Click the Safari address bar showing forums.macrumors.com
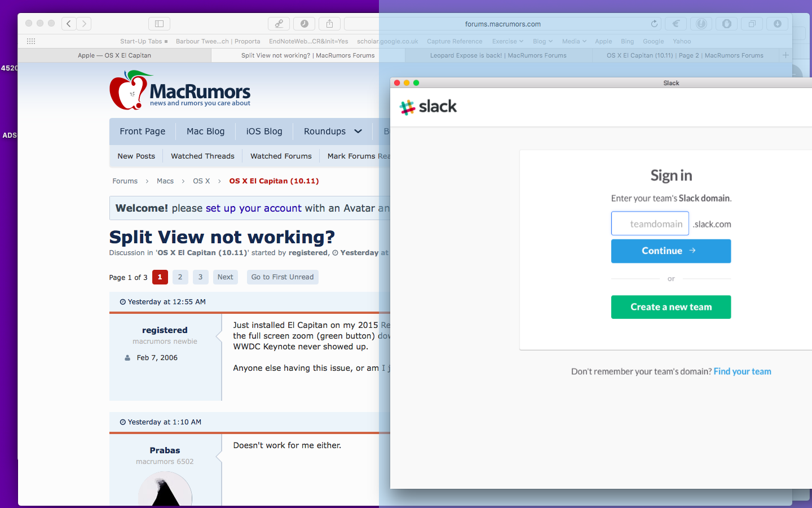 click(x=502, y=24)
